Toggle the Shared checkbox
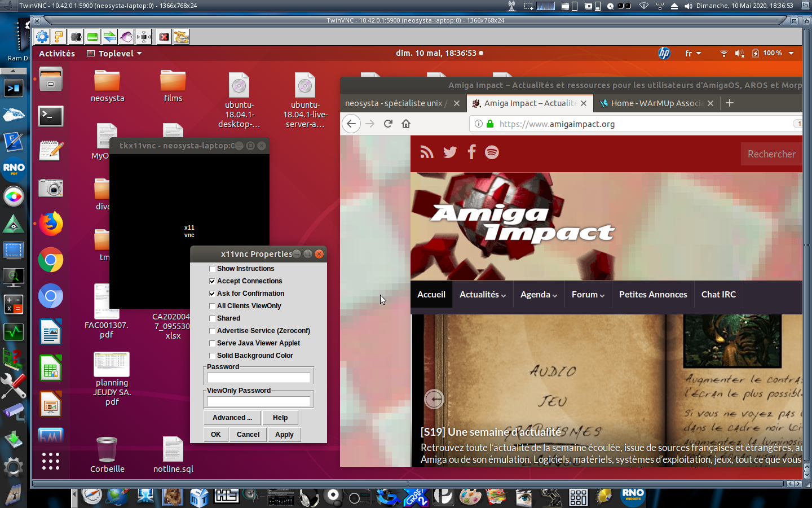Screen dimensions: 812x508 tap(212, 318)
